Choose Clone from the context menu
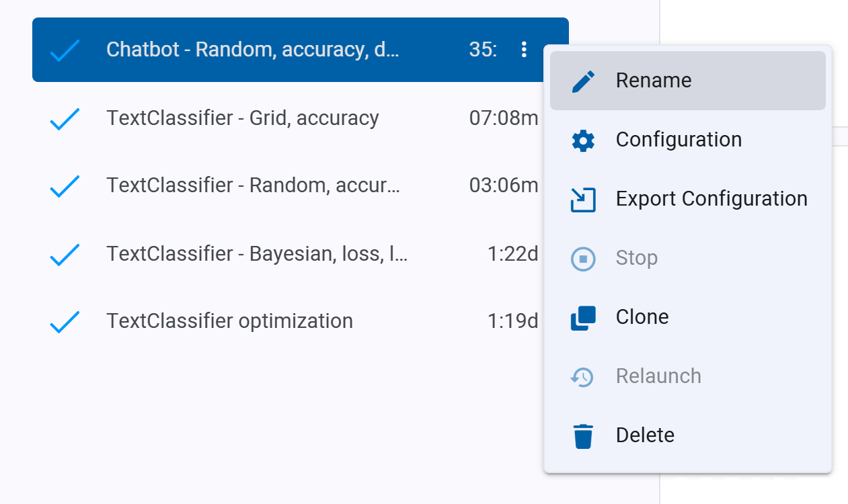 click(x=642, y=317)
